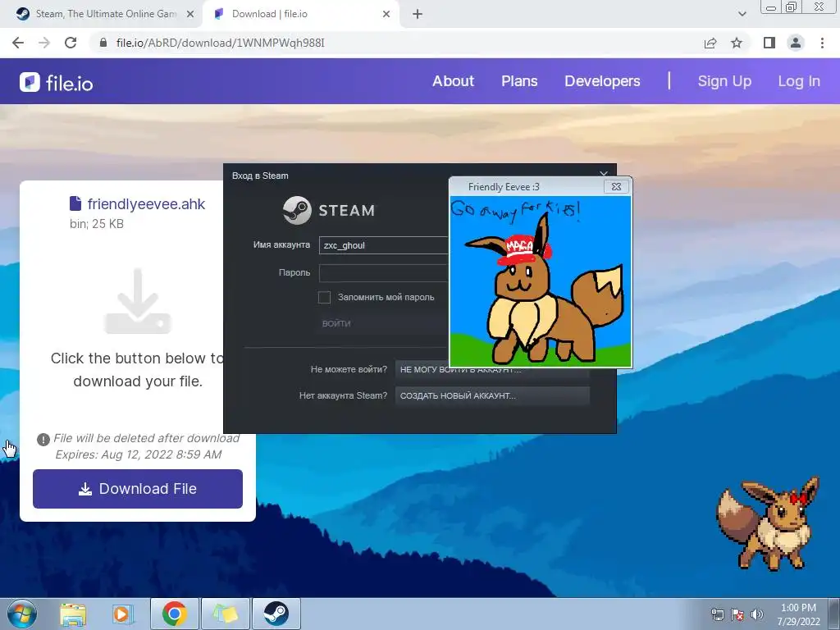Click the file.io logo
This screenshot has width=840, height=630.
point(57,83)
